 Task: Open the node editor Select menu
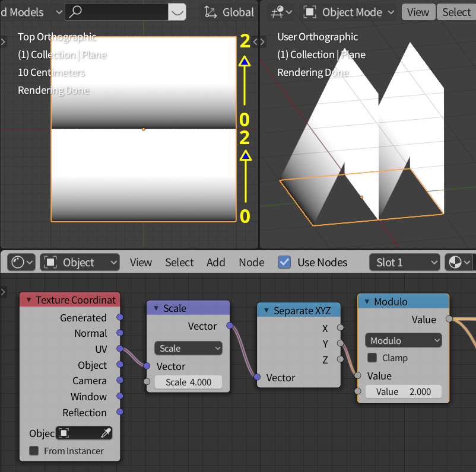[179, 262]
